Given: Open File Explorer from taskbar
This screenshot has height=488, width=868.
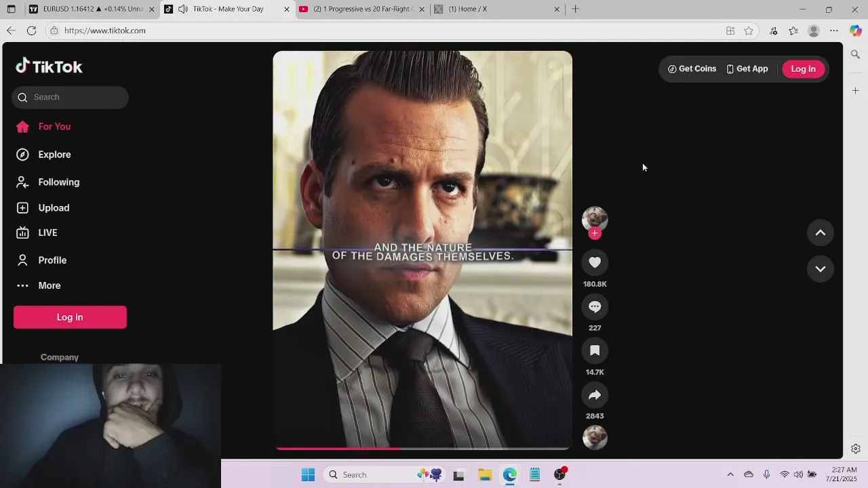Looking at the screenshot, I should (484, 475).
